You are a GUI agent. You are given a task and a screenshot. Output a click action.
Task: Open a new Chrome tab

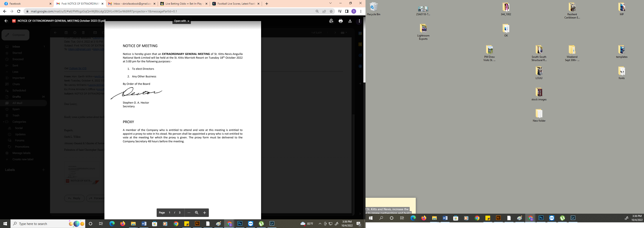[x=267, y=4]
